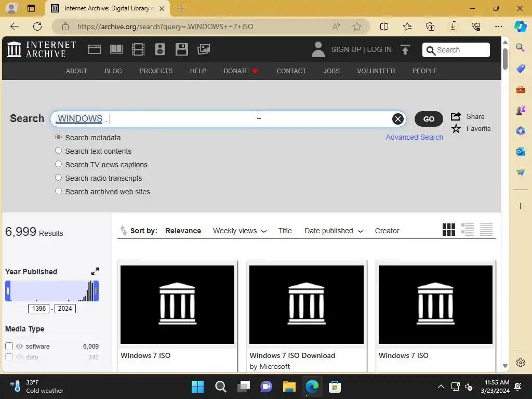The height and width of the screenshot is (399, 532).
Task: Open Edge Downloads icon
Action: pyautogui.click(x=453, y=26)
